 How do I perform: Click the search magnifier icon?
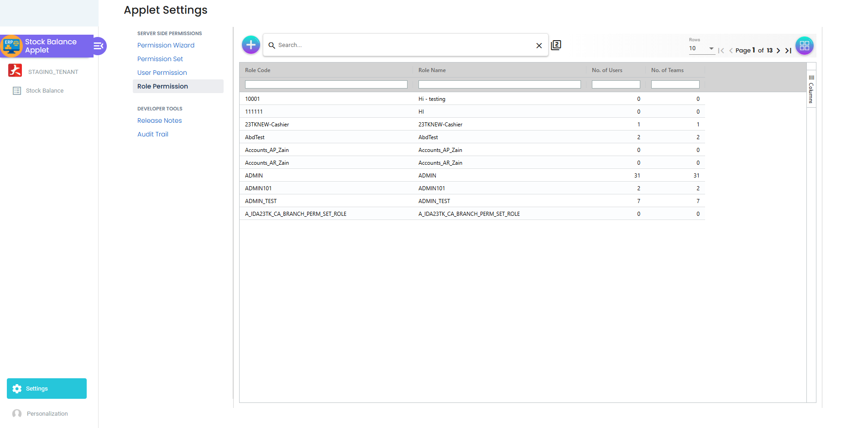tap(272, 45)
